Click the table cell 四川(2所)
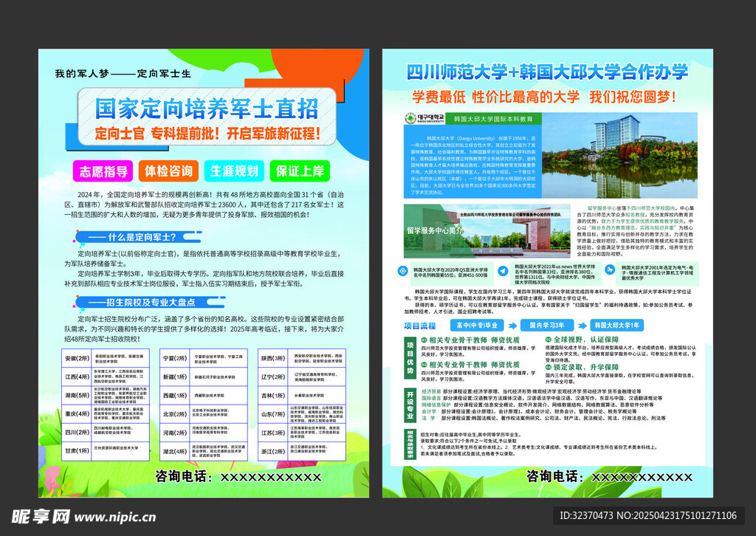Image resolution: width=756 pixels, height=536 pixels. (x=77, y=433)
